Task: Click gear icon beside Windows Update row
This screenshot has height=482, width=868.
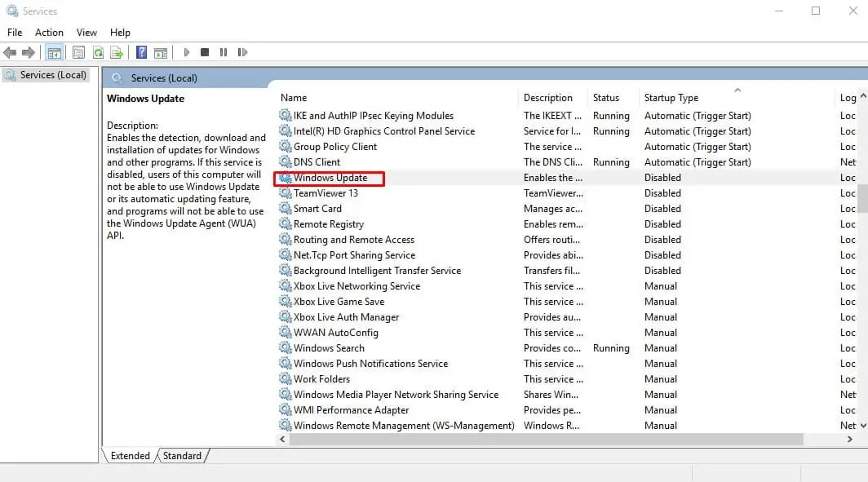Action: [285, 177]
